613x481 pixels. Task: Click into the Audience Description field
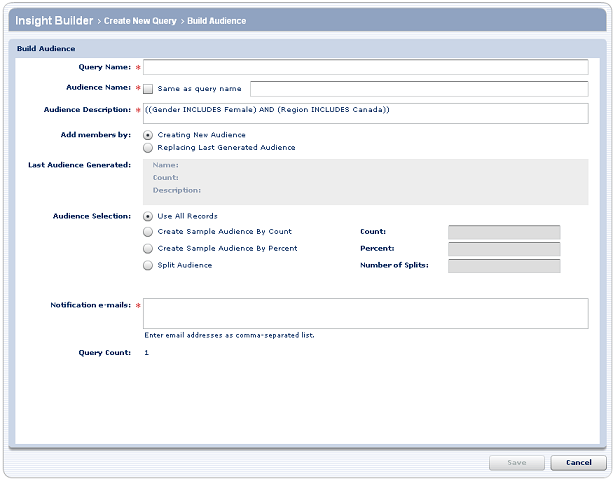[x=365, y=112]
